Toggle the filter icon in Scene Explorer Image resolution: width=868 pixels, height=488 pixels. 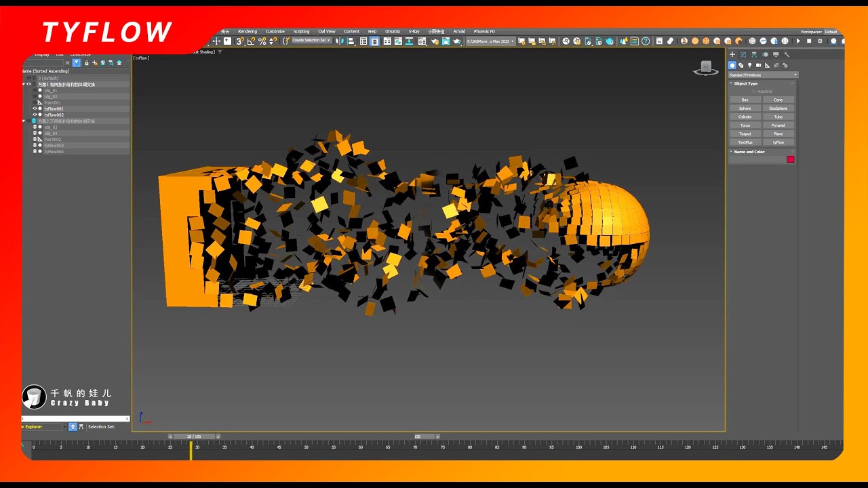click(77, 63)
